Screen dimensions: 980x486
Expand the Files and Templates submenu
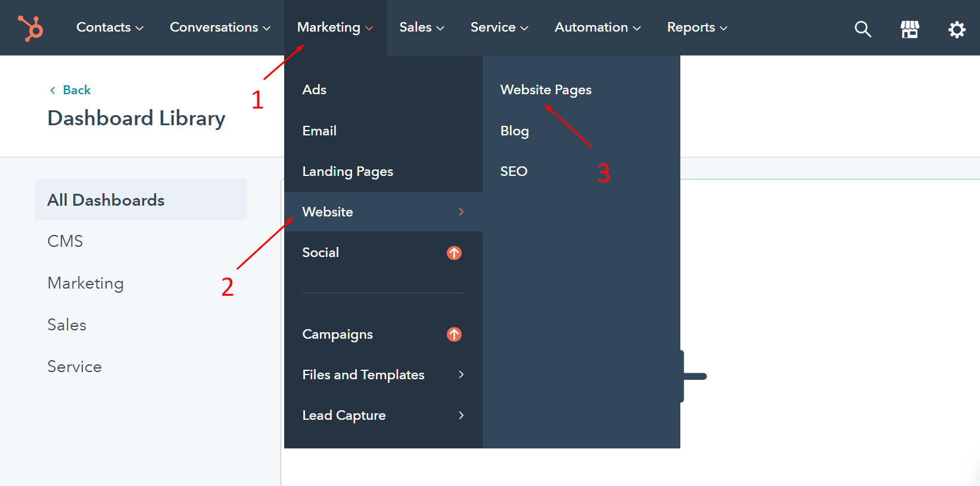(x=383, y=374)
